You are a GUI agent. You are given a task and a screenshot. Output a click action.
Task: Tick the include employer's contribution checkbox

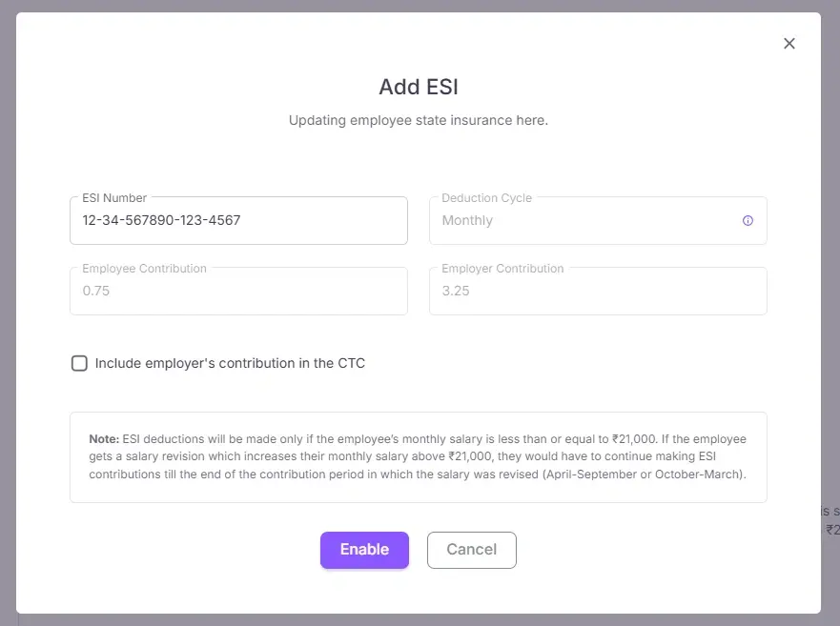click(80, 363)
